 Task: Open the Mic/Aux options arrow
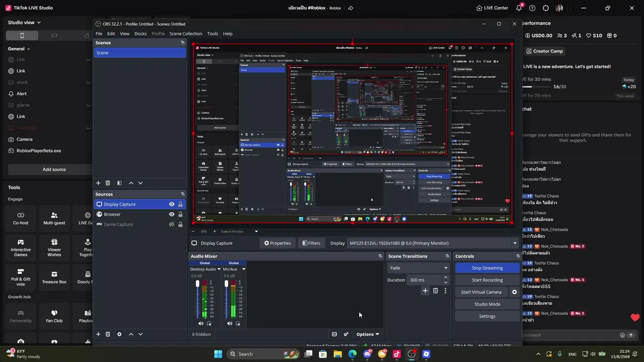coord(244,269)
